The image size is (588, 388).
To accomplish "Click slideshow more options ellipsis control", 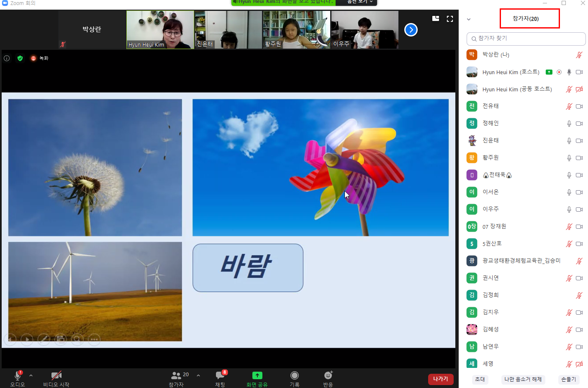I will tap(94, 339).
